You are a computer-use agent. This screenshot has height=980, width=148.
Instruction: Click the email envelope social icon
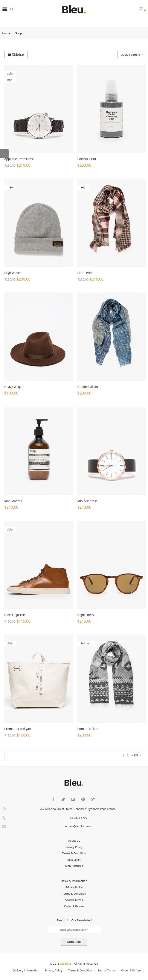pyautogui.click(x=73, y=799)
